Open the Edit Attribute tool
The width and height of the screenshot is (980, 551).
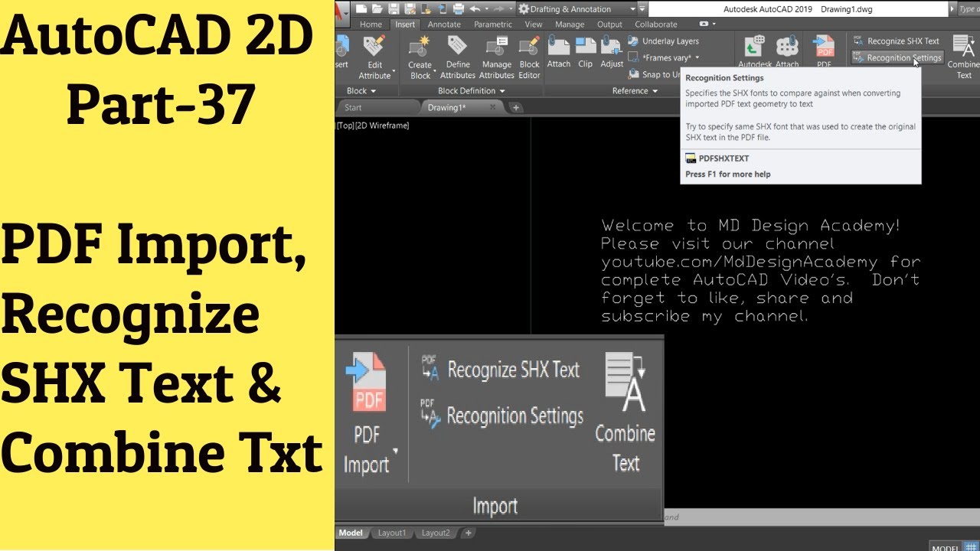pyautogui.click(x=374, y=57)
